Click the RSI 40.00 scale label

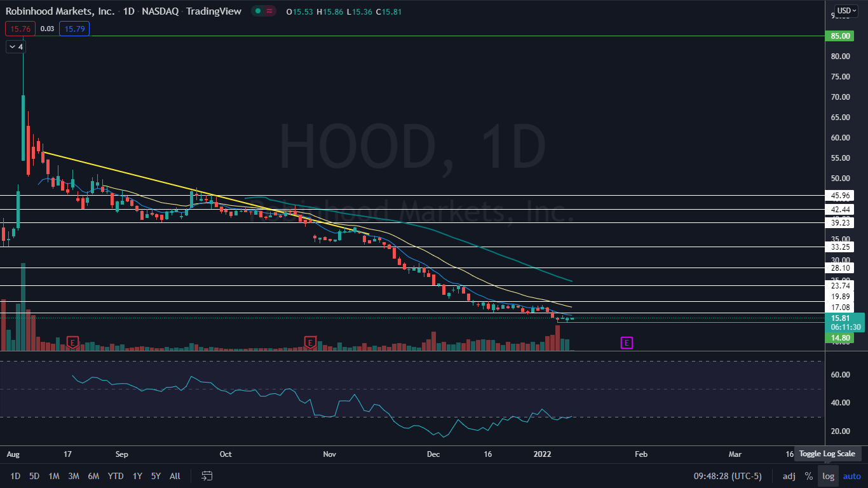pos(840,402)
